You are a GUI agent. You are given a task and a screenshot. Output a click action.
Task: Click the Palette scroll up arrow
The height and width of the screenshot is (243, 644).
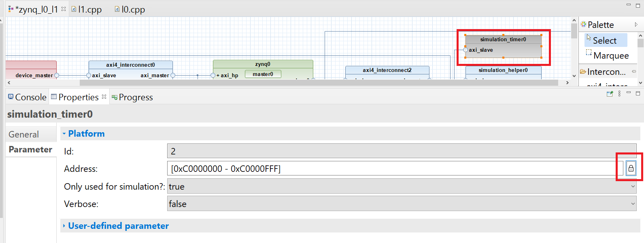[x=640, y=36]
